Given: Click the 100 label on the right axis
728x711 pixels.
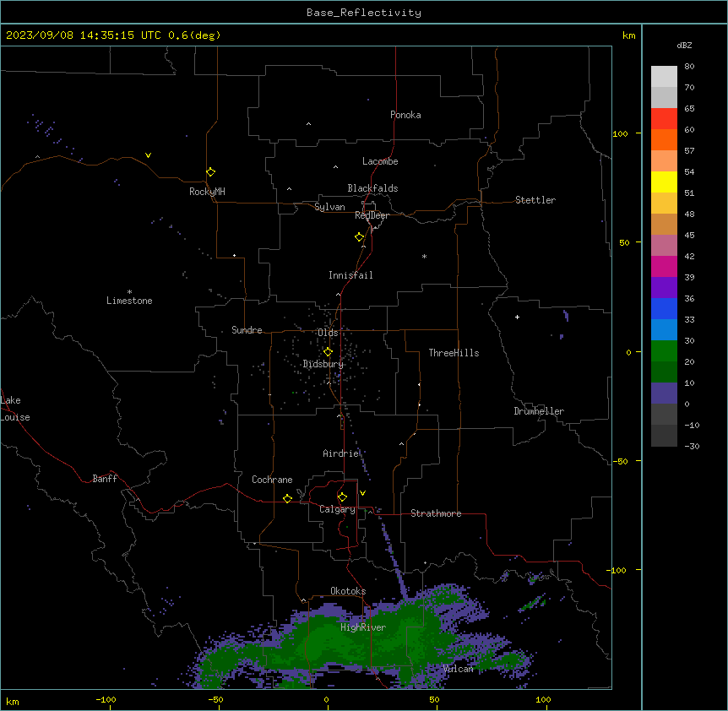Looking at the screenshot, I should pos(620,133).
